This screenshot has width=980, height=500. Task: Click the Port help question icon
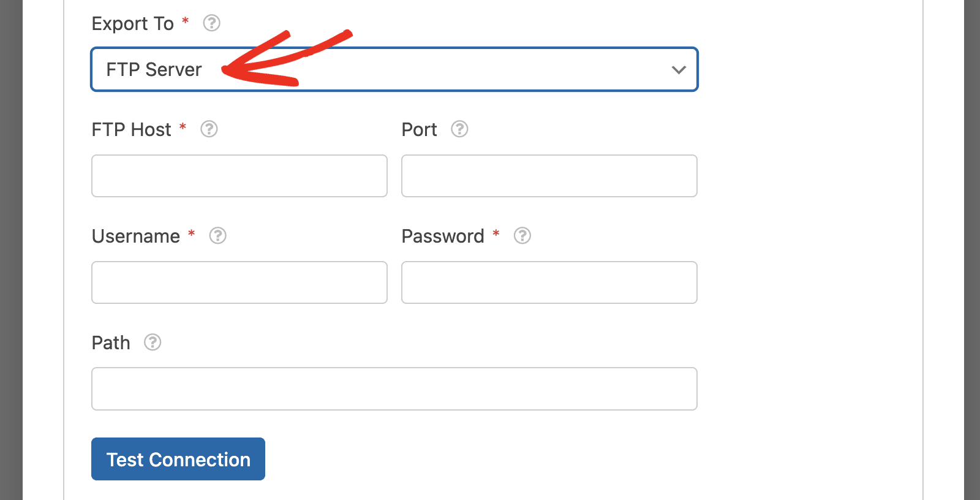459,129
